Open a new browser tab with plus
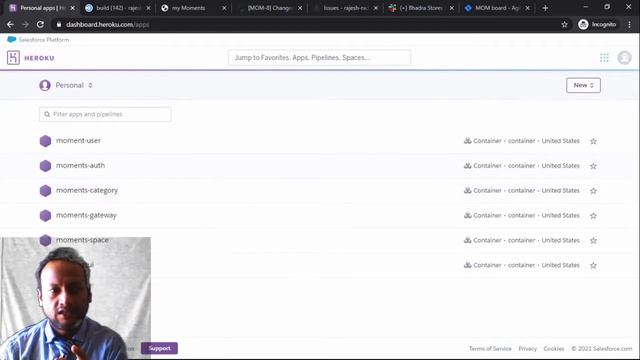Viewport: 640px width, 360px height. [545, 8]
